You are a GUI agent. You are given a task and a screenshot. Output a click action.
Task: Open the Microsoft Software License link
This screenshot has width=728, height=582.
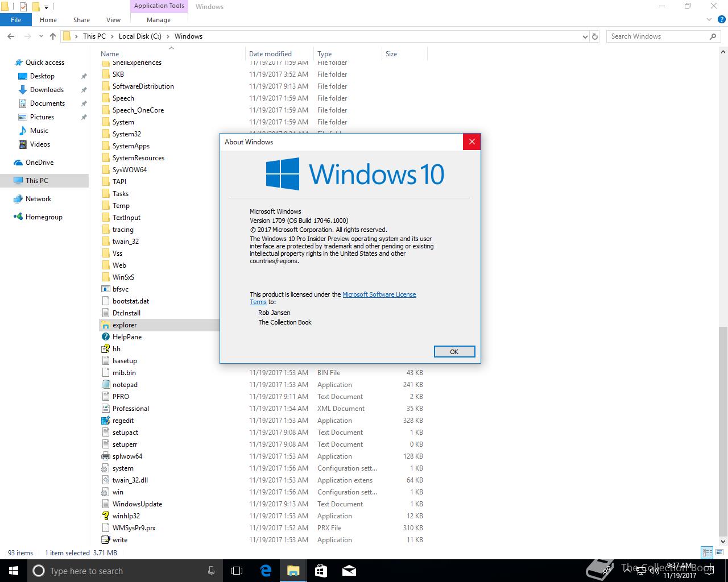coord(379,294)
